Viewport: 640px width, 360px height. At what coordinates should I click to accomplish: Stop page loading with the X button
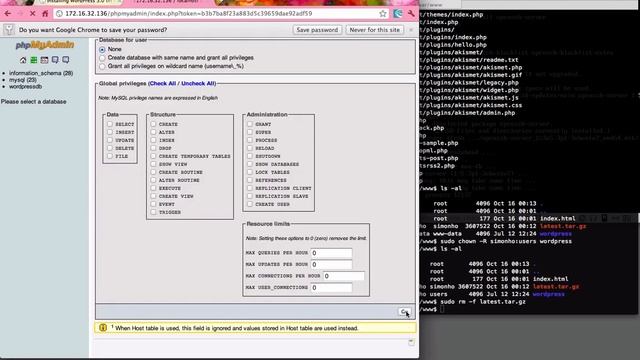pos(32,13)
